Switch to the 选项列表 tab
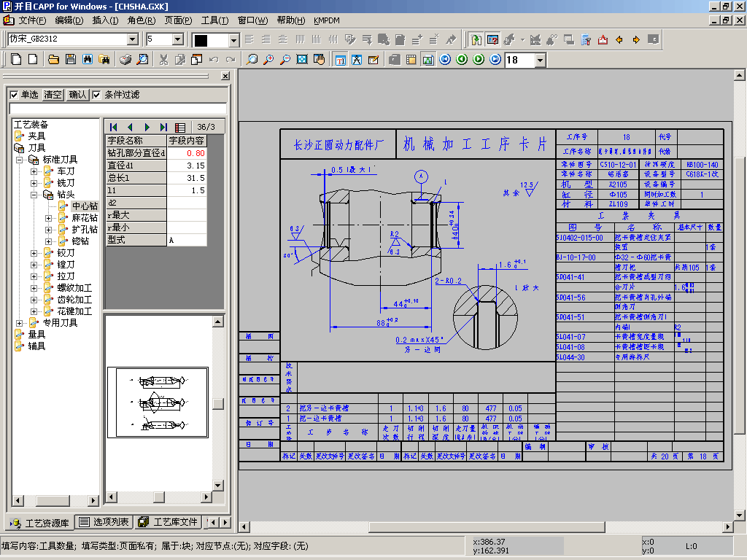Viewport: 747px width, 560px height. (104, 522)
